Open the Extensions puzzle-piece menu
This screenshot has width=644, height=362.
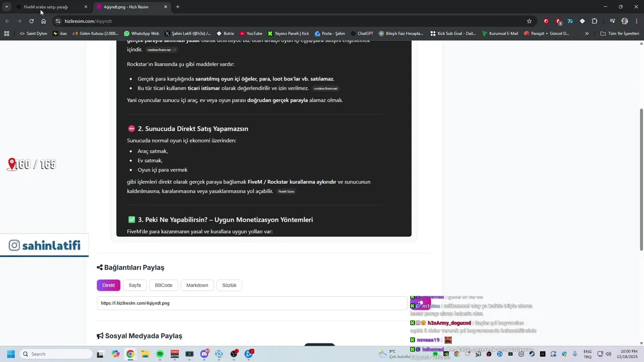(x=595, y=21)
